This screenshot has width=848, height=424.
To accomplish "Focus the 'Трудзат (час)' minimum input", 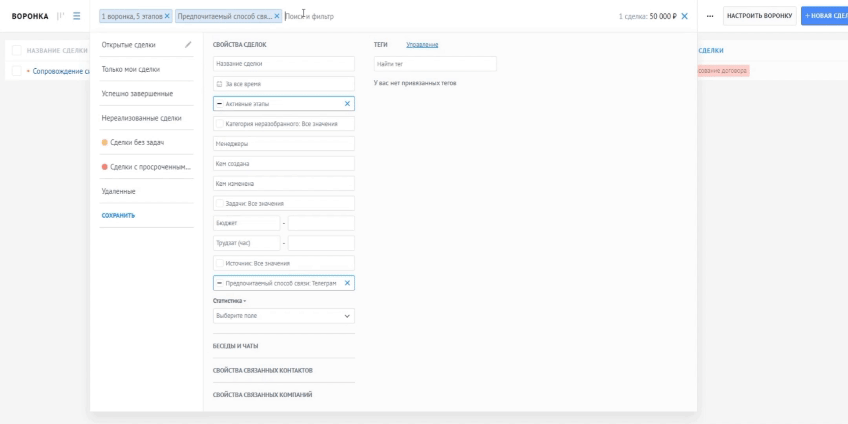I will click(x=247, y=243).
